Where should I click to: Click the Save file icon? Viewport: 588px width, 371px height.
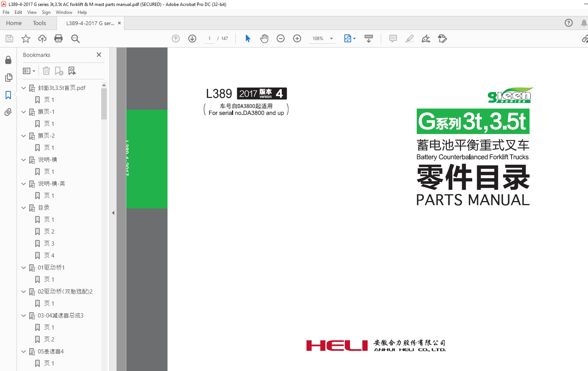(x=9, y=39)
